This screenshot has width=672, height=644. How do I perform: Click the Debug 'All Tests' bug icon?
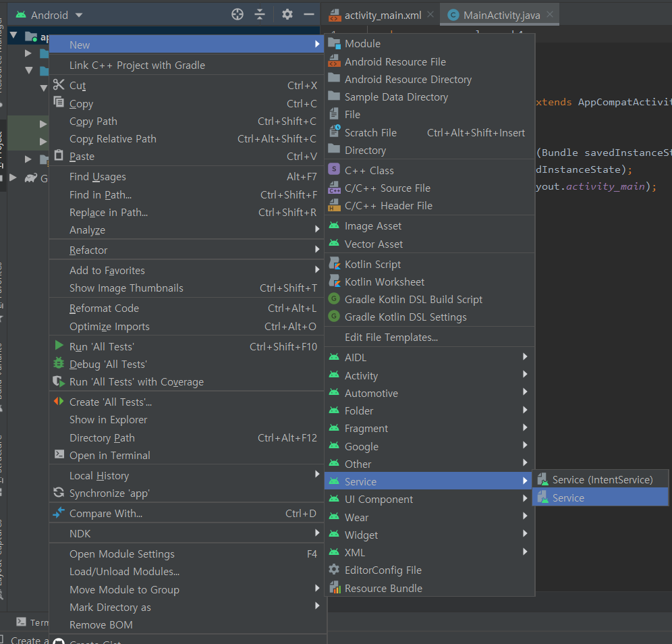(59, 363)
